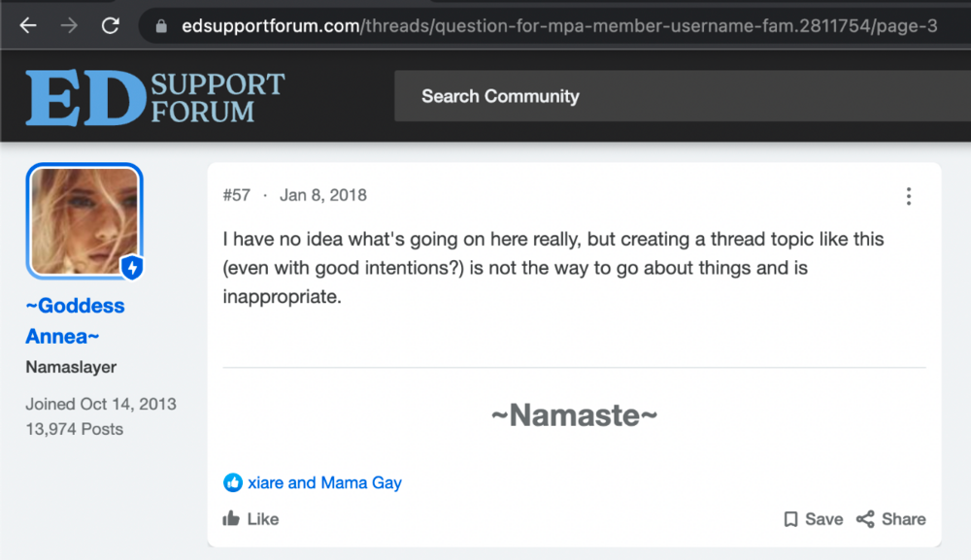The height and width of the screenshot is (560, 971).
Task: Click the bookmark Save icon
Action: click(x=790, y=519)
